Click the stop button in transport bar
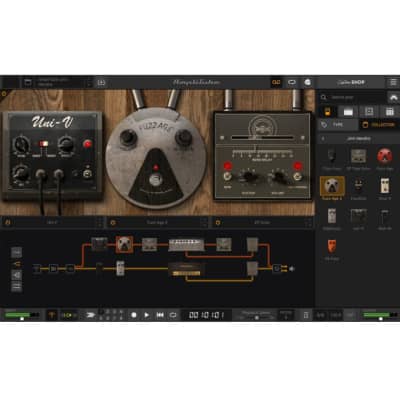Viewport: 400px width, 400px height. tap(134, 315)
